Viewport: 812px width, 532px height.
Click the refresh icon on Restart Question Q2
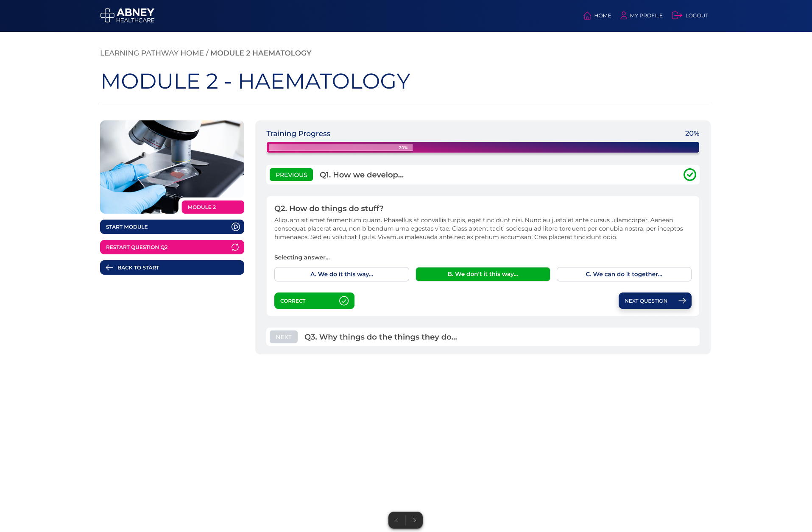235,247
